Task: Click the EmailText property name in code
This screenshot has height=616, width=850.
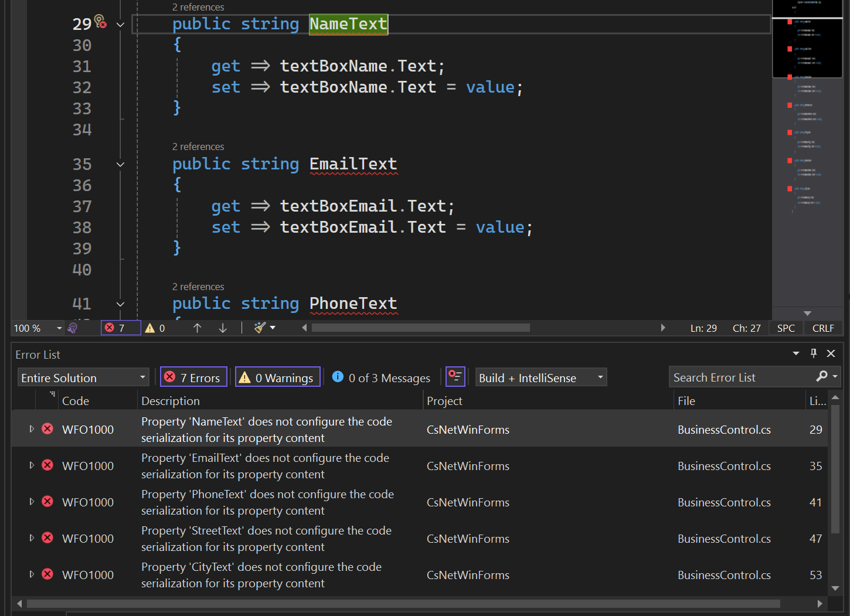Action: (353, 164)
